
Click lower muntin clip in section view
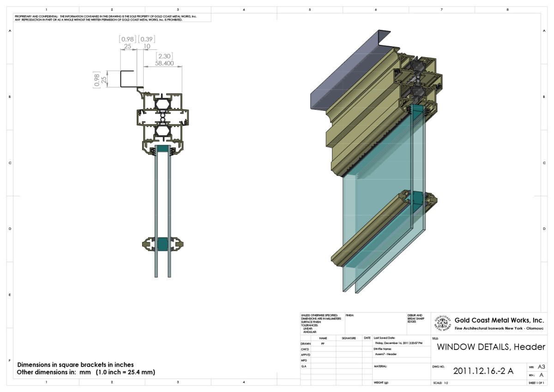[163, 244]
